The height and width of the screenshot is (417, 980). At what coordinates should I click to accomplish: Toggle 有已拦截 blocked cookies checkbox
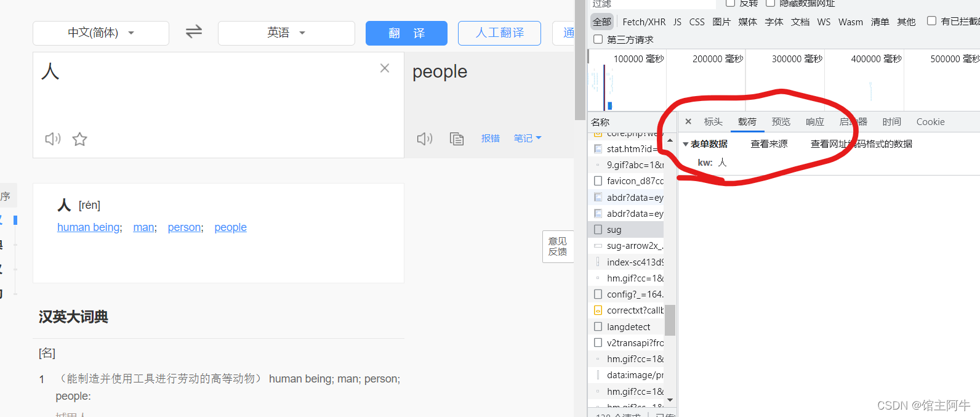[931, 21]
